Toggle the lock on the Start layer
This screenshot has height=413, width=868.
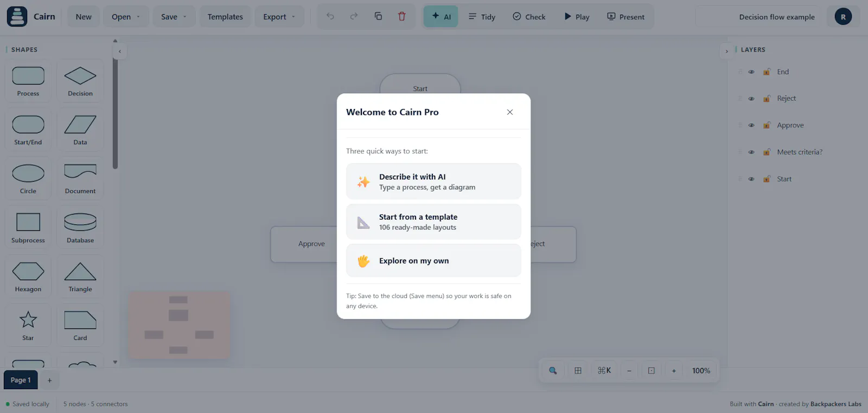tap(767, 179)
